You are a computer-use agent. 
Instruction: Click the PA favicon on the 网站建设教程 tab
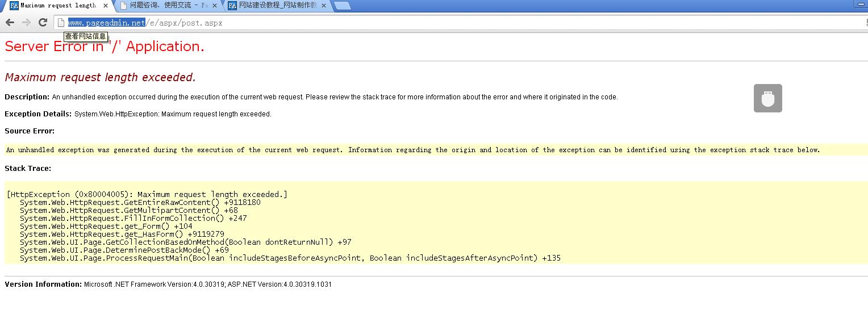click(x=232, y=6)
